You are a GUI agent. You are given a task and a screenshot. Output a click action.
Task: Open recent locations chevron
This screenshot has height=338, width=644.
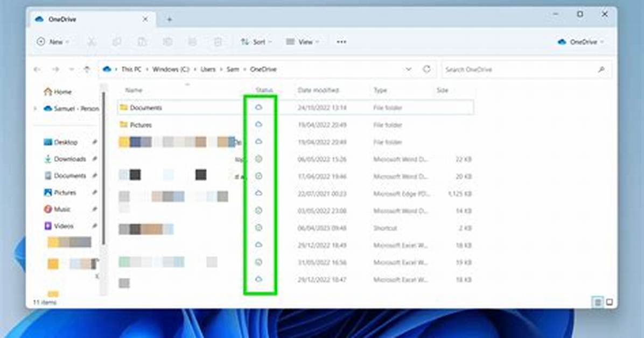coord(72,69)
